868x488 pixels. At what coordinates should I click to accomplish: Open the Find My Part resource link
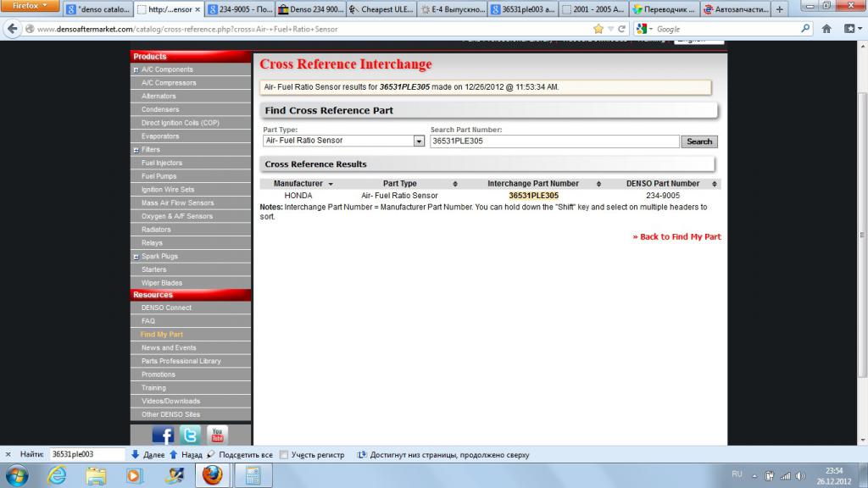pos(162,335)
